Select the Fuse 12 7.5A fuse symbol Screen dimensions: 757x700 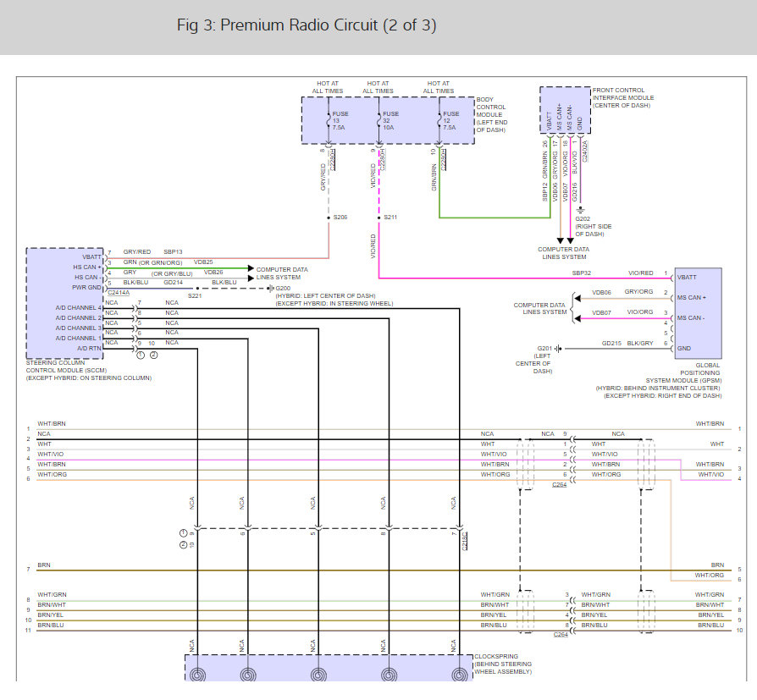tap(439, 121)
